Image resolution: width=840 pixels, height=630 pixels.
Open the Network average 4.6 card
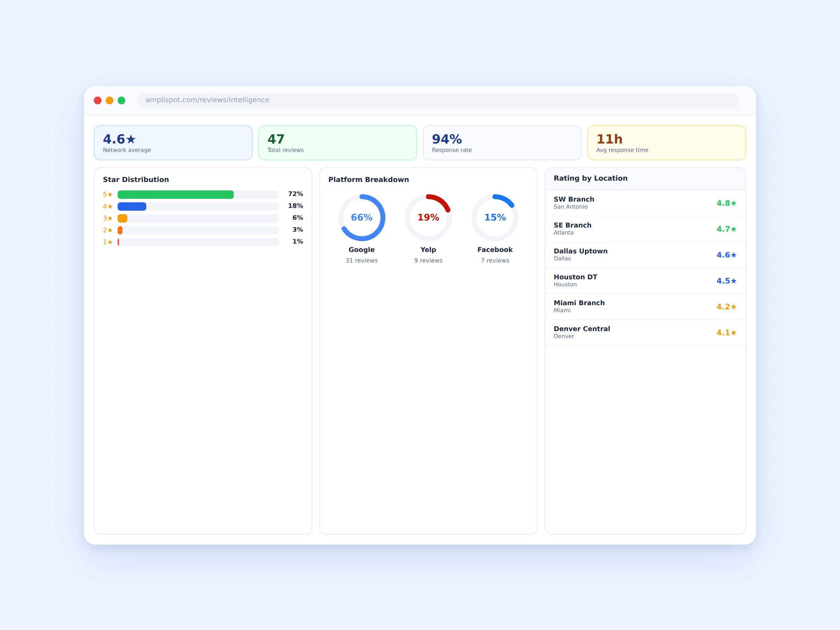click(173, 143)
